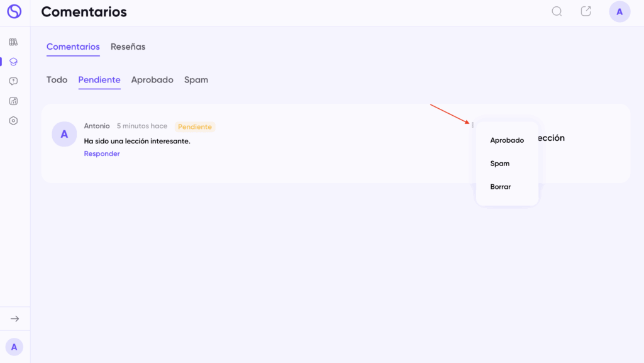Open the top-right user avatar menu
Screen dimensions: 644x363
click(x=619, y=12)
